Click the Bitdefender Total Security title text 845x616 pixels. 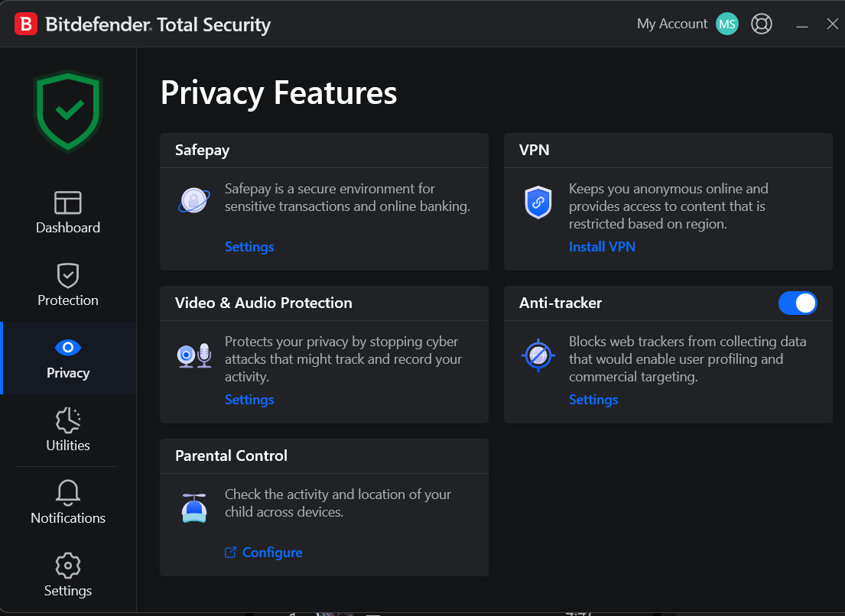click(x=158, y=24)
